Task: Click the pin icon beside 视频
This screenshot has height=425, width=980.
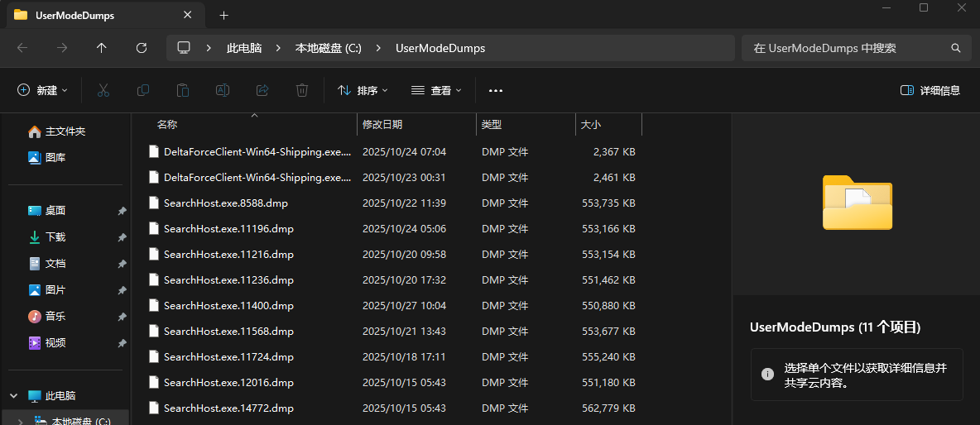Action: tap(122, 342)
